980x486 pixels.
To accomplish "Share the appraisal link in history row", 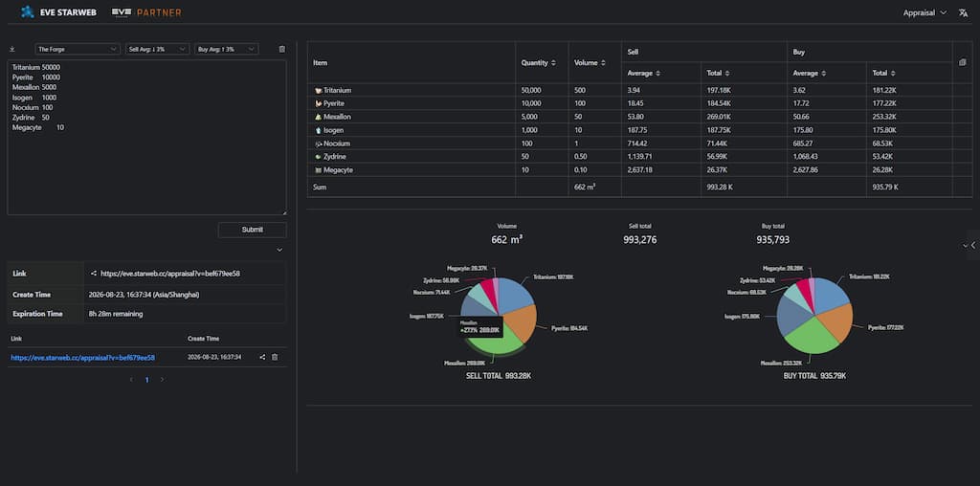I will (262, 357).
